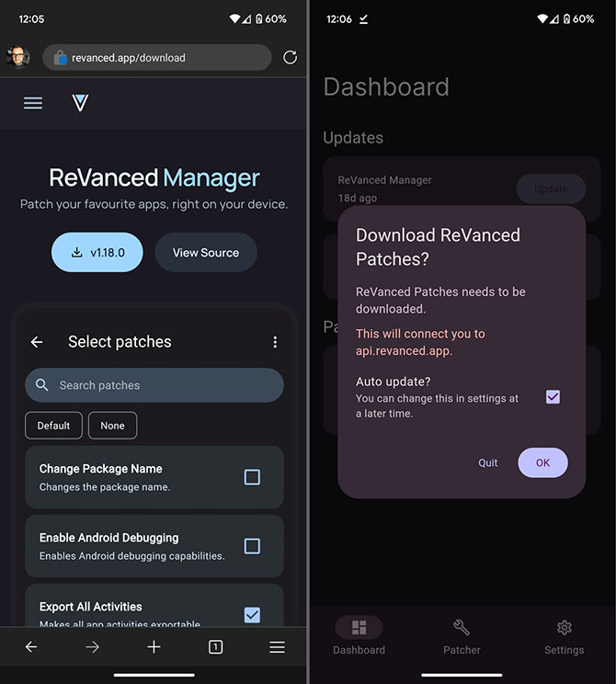Go back from Select patches screen
Screen dimensions: 616x684
[x=37, y=342]
